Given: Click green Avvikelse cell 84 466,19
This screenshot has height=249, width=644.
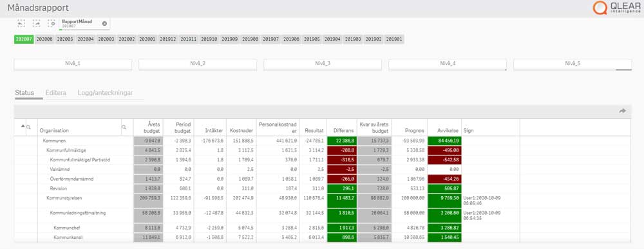Looking at the screenshot, I should point(444,141).
